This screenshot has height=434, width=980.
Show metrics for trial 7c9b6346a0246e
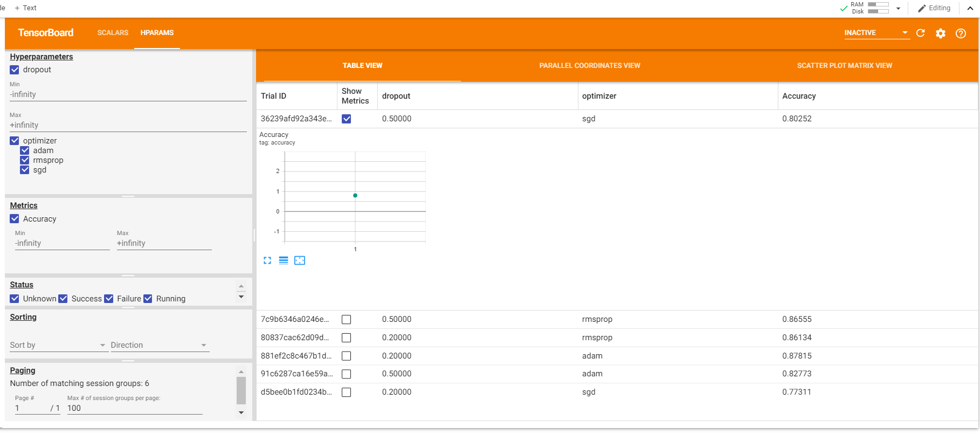point(347,320)
